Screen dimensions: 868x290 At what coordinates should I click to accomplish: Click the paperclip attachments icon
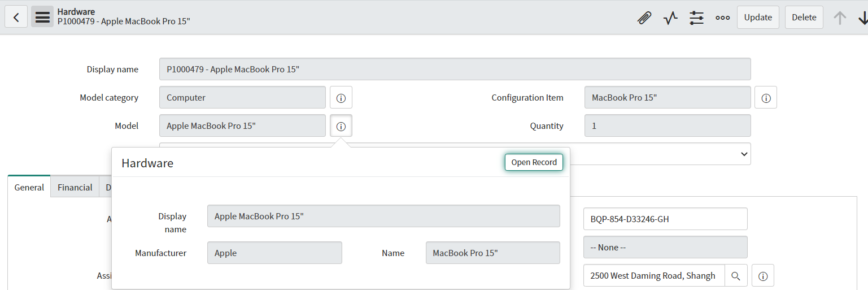[x=644, y=18]
